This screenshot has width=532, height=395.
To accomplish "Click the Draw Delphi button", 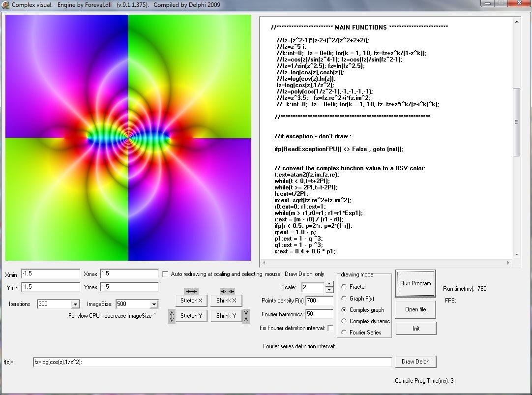I will tap(415, 362).
